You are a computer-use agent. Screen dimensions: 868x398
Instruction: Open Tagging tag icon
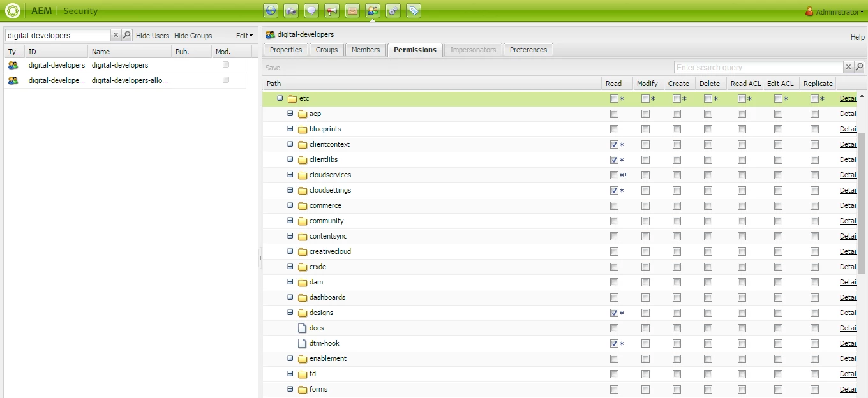tap(414, 10)
